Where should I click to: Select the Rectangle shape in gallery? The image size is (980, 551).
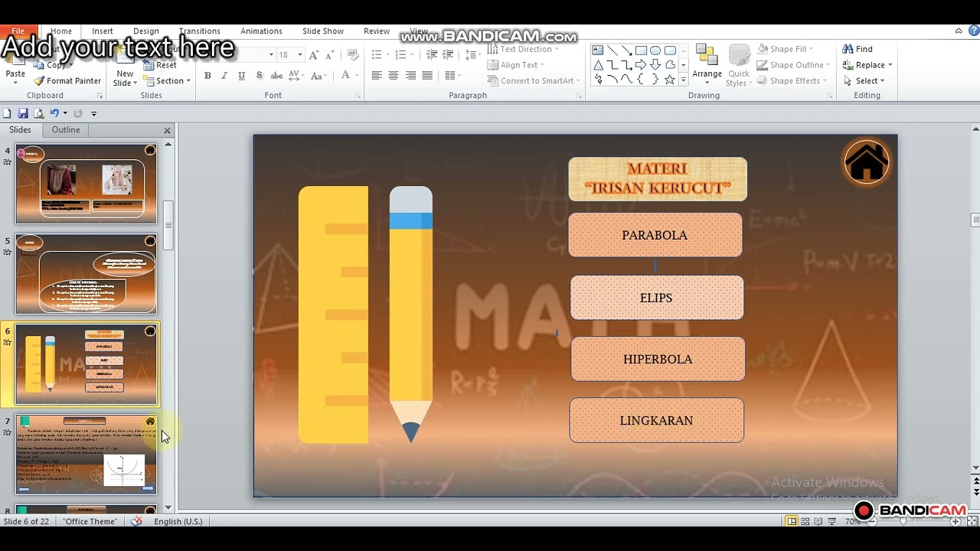pos(642,51)
